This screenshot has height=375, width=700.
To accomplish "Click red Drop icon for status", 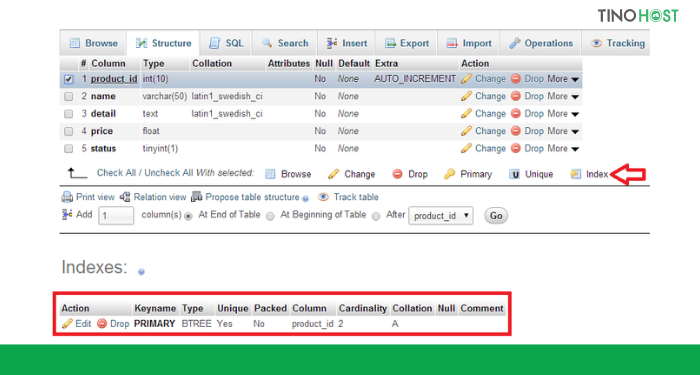I will (516, 149).
